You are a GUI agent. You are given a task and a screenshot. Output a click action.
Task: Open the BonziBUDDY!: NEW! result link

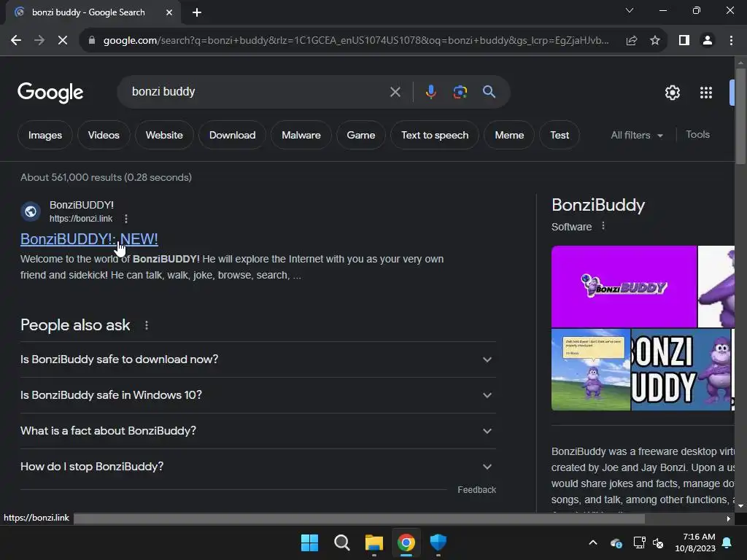click(89, 239)
